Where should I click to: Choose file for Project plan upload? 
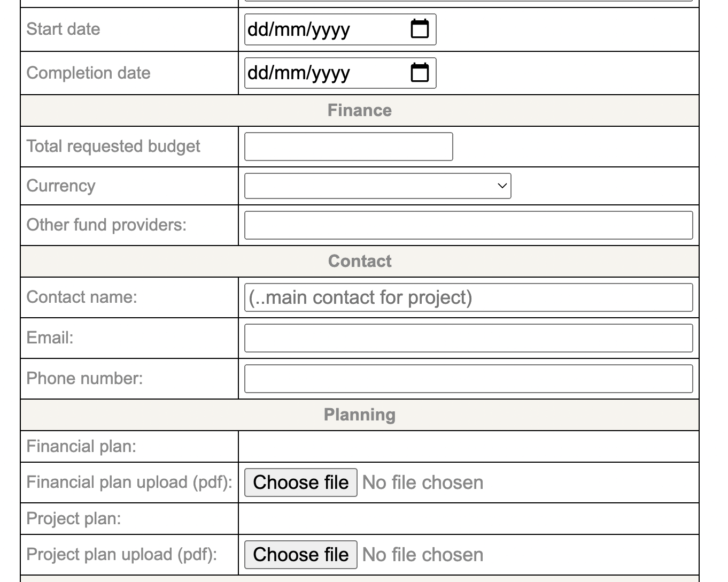click(300, 555)
